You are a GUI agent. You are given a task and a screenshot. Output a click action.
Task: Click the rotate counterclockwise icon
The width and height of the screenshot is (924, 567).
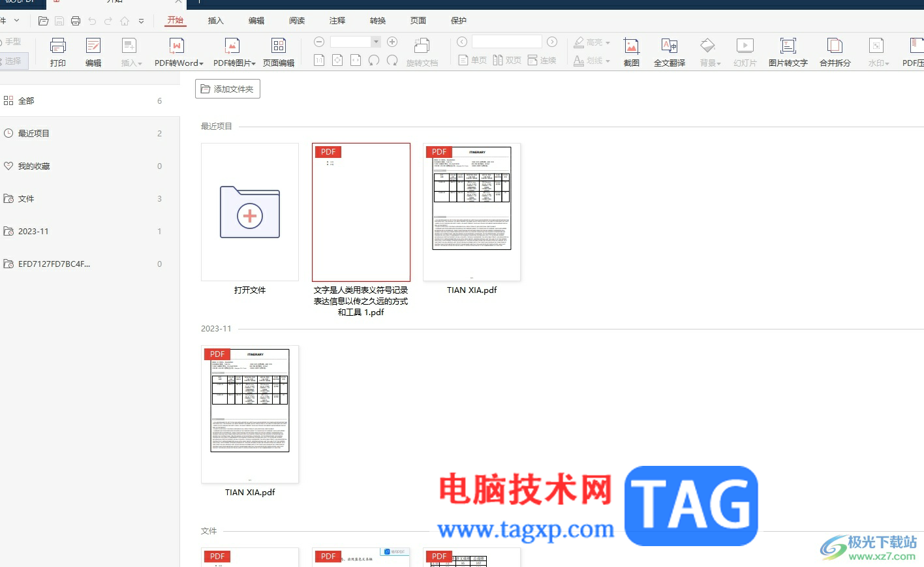pyautogui.click(x=374, y=61)
